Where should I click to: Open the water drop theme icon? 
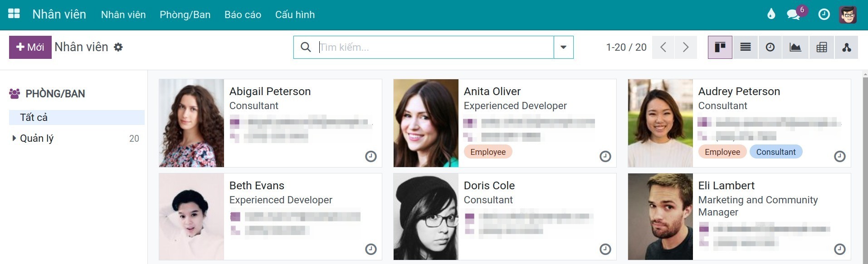[771, 14]
